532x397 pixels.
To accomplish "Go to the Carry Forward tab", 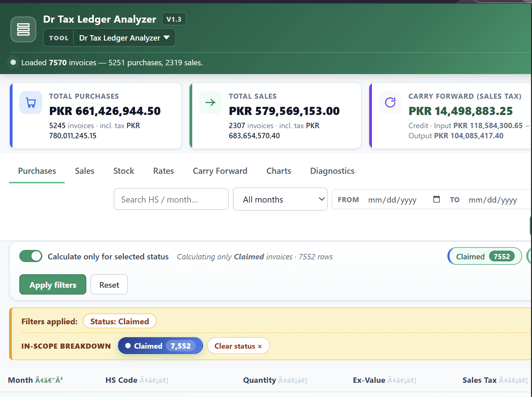I will tap(220, 171).
